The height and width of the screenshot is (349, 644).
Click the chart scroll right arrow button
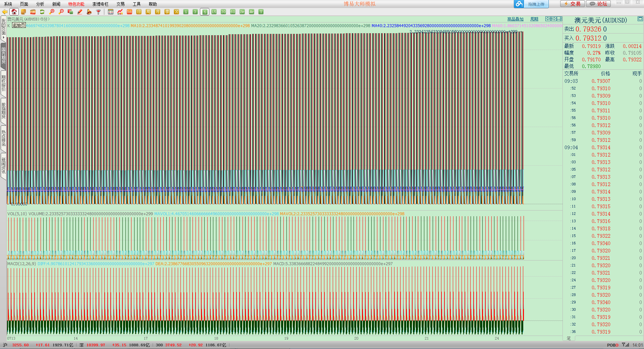[553, 19]
